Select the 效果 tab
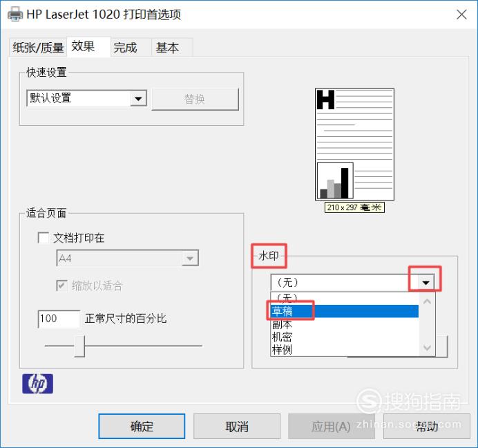Screen dimensions: 478x448 tap(88, 47)
